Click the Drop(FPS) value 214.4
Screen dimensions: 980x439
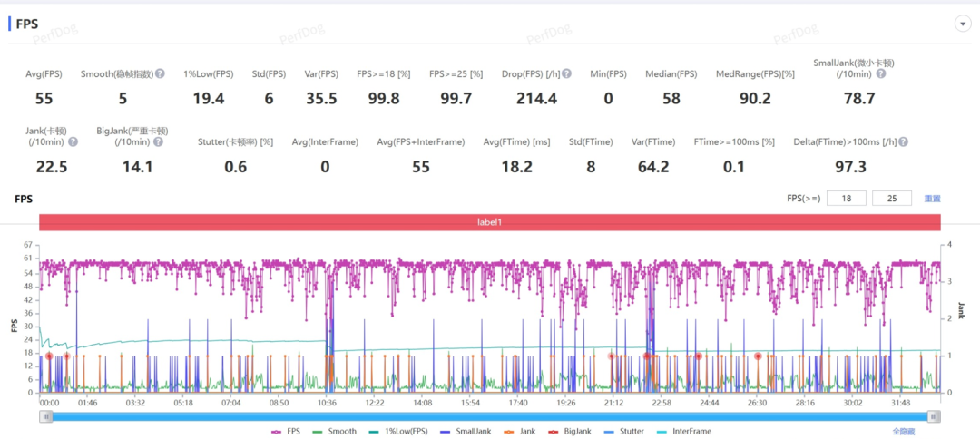(x=536, y=99)
